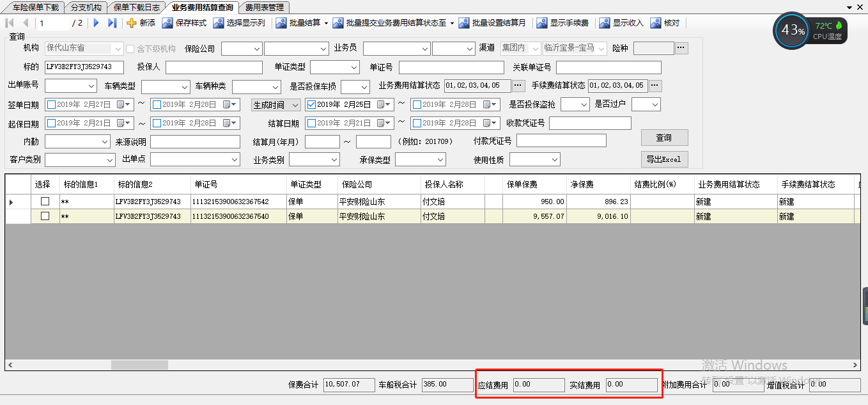Expand the 车辆类型 dropdown
This screenshot has width=868, height=405.
(185, 86)
